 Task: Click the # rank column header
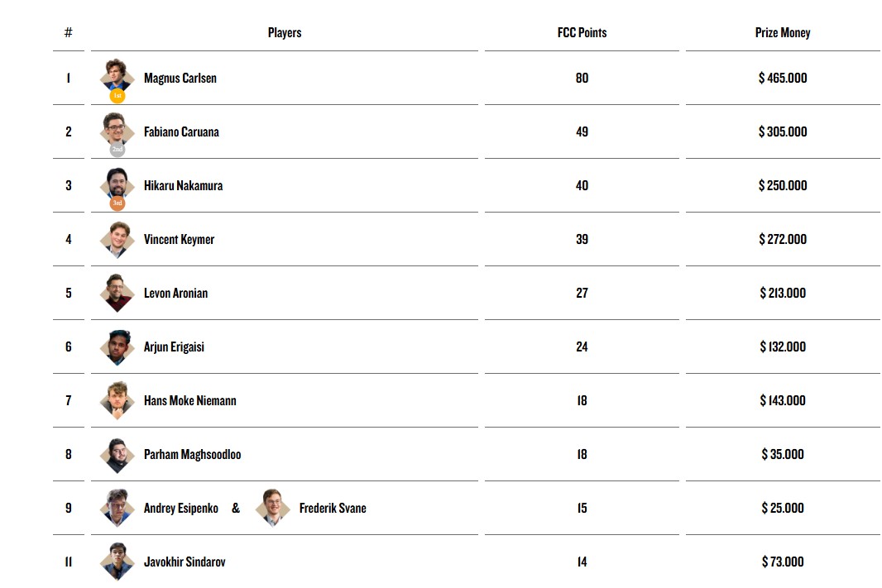[69, 33]
